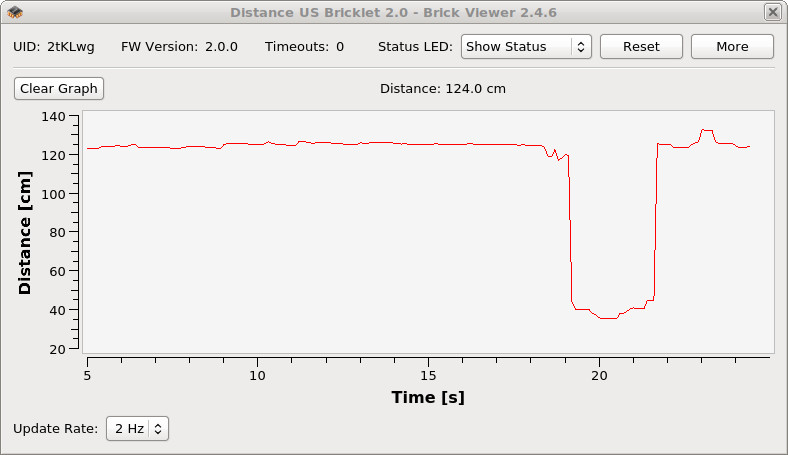Clear the graph with Clear Graph
This screenshot has width=788, height=455.
[x=59, y=89]
